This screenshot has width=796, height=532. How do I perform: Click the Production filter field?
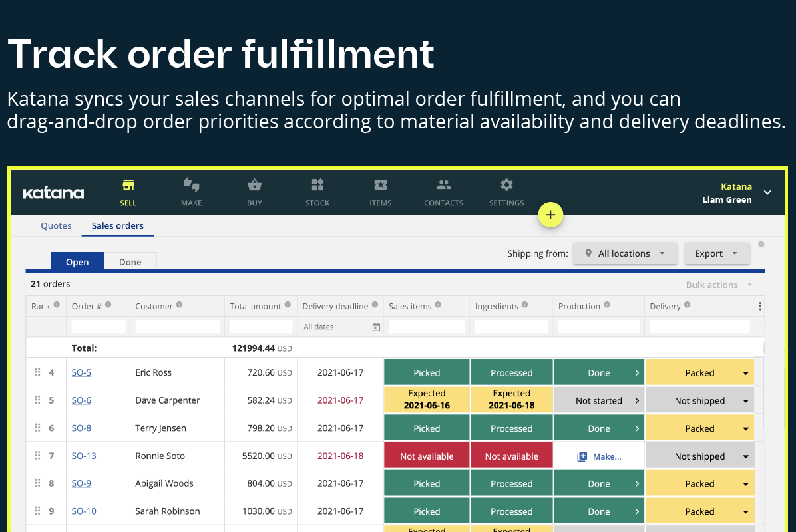pos(599,327)
